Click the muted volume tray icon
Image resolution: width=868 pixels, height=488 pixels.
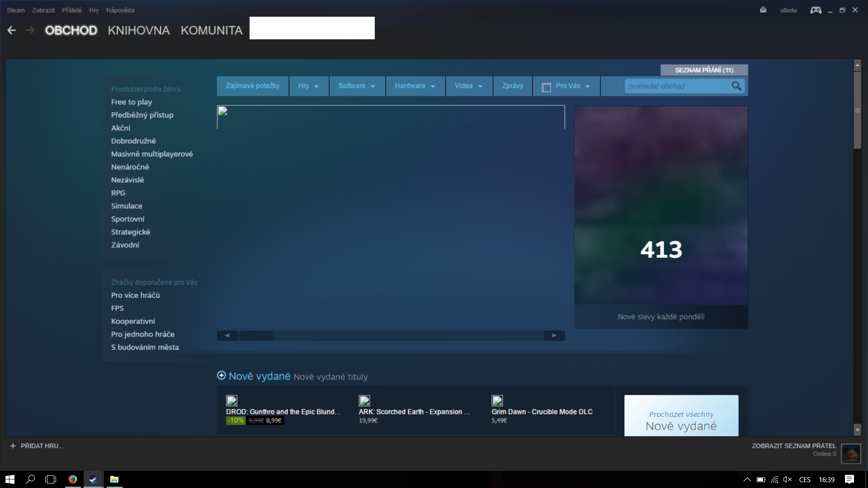(787, 479)
